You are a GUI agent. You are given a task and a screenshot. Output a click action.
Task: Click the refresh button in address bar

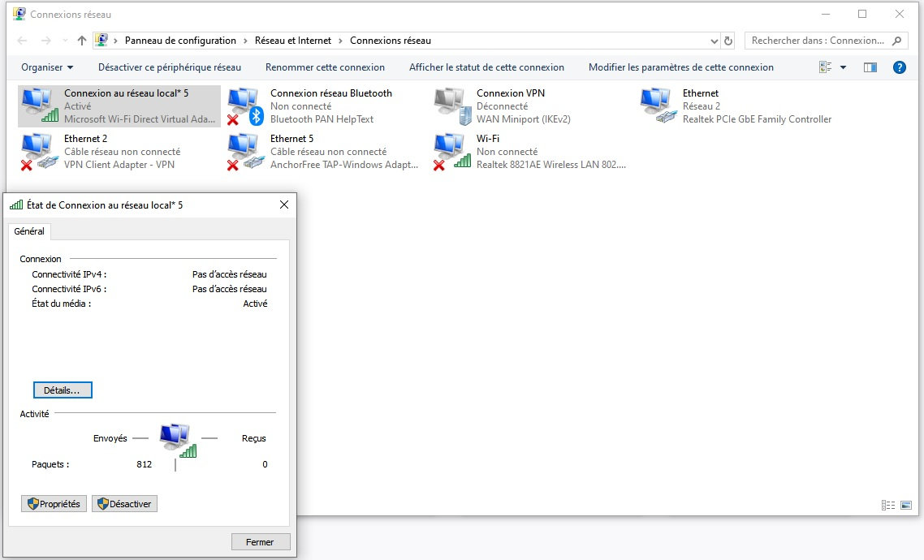[728, 41]
